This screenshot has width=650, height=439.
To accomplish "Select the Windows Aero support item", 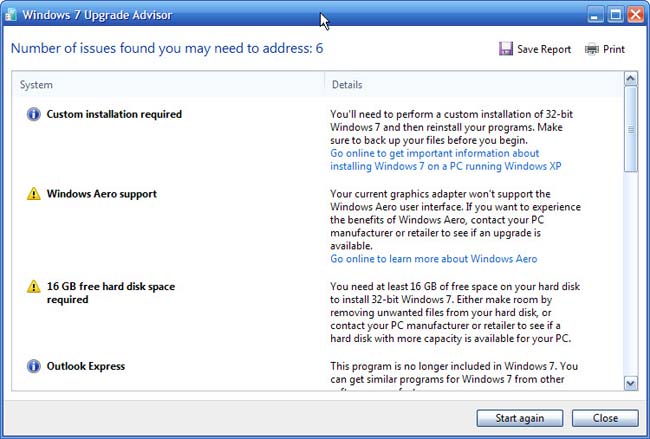I will pyautogui.click(x=102, y=194).
